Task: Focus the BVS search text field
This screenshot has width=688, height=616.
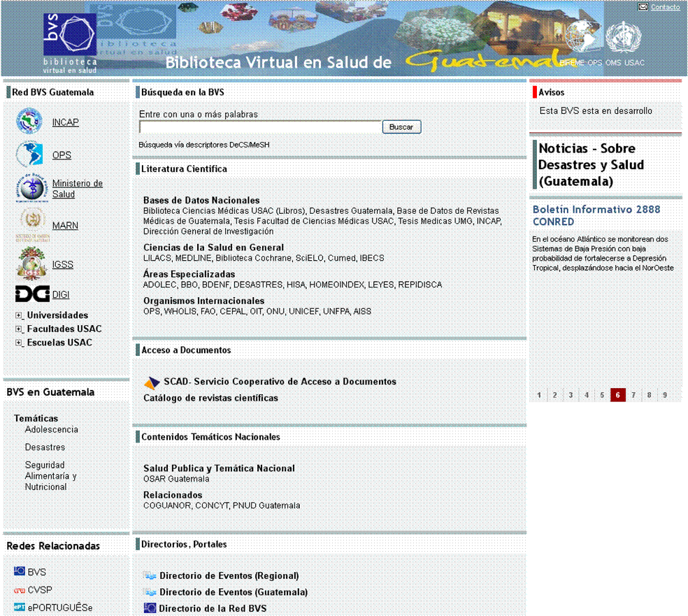Action: click(260, 127)
